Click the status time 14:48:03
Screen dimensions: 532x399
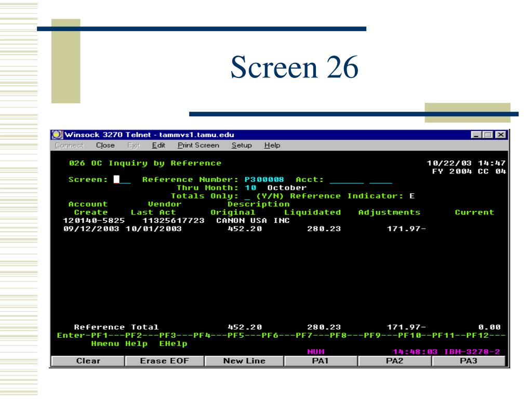415,352
